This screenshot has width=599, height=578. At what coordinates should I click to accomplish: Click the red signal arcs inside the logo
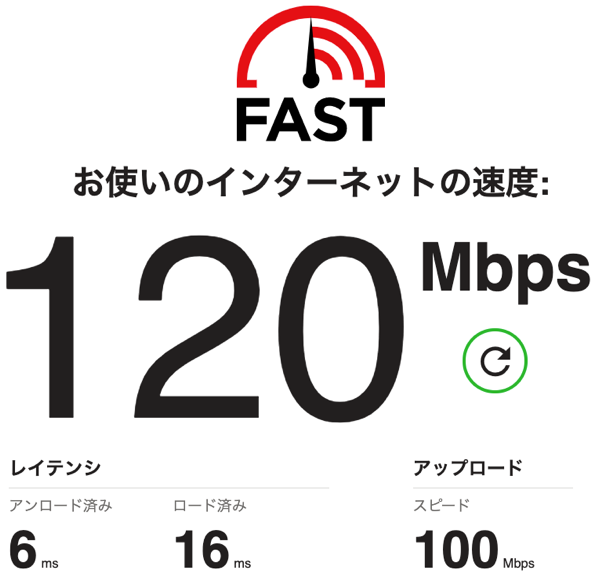tap(339, 53)
